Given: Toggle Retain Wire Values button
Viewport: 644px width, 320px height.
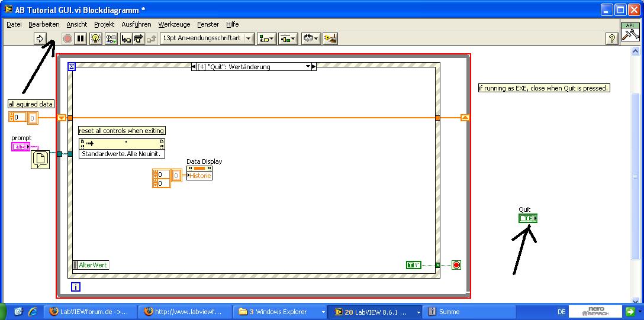Looking at the screenshot, I should pos(111,38).
